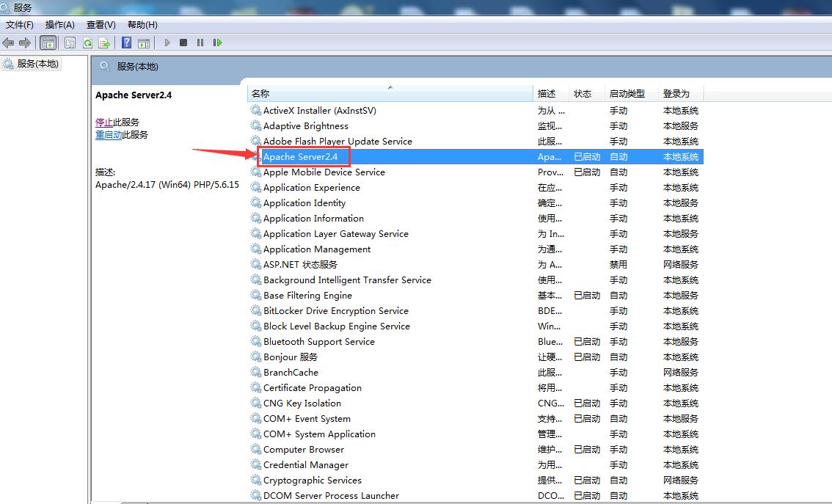Select the Application Identity service

tap(476, 202)
